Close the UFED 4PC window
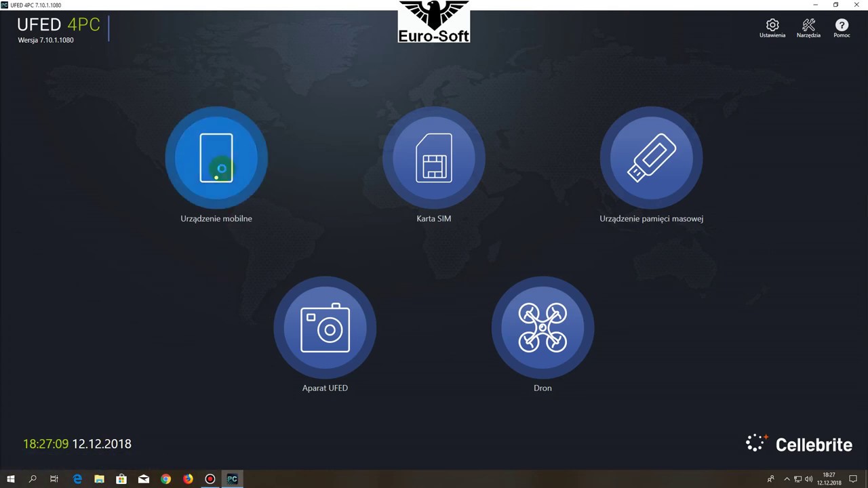Viewport: 868px width, 488px height. (x=856, y=5)
